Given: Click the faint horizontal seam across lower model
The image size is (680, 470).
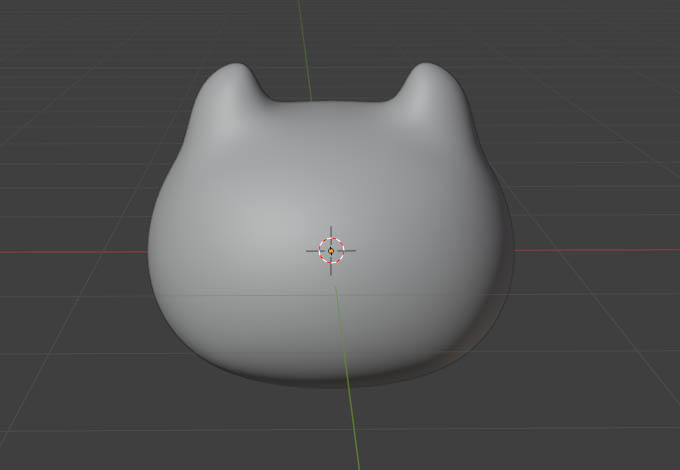Looking at the screenshot, I should point(250,297).
